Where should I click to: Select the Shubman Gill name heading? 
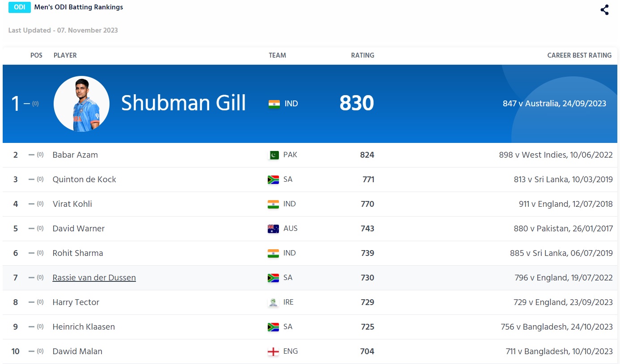tap(183, 103)
